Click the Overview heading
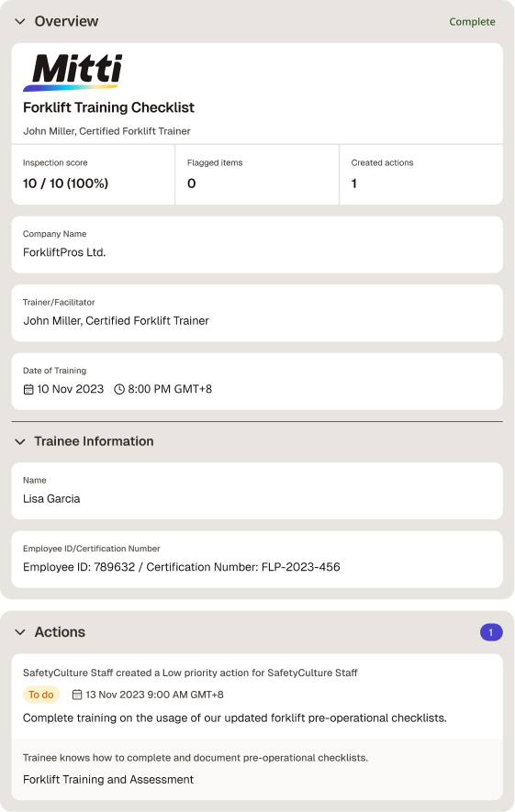This screenshot has width=515, height=812. (x=66, y=21)
